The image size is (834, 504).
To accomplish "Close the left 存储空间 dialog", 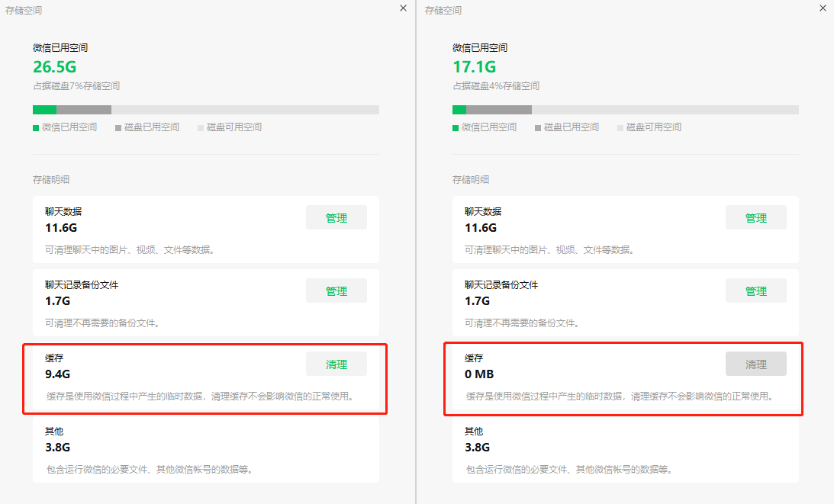I will (x=404, y=8).
